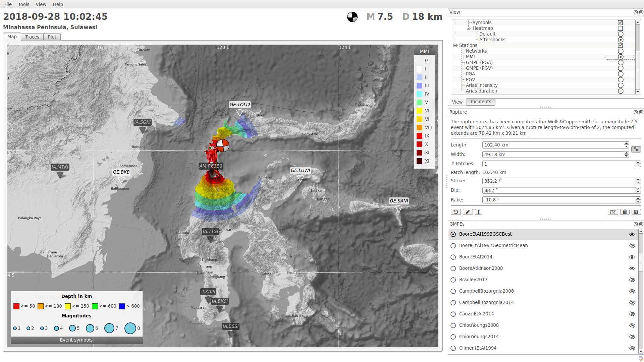
Task: Click the GE.BKB station triangle marker
Action: (x=121, y=180)
